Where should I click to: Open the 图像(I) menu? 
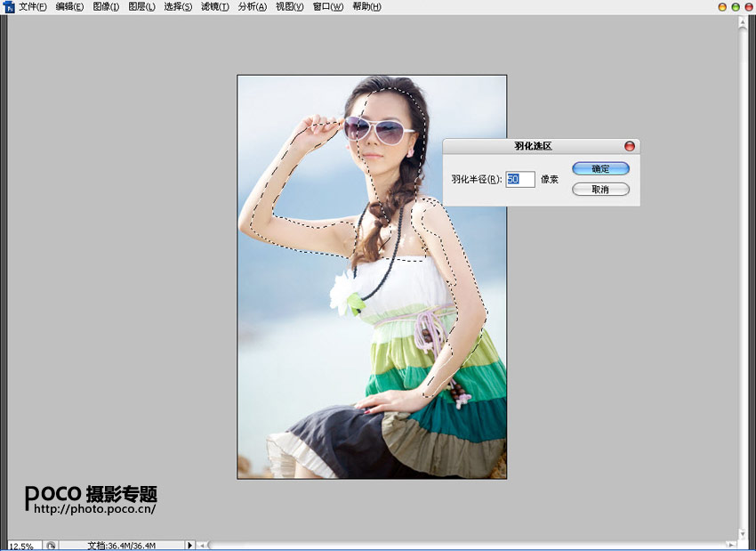click(x=106, y=7)
